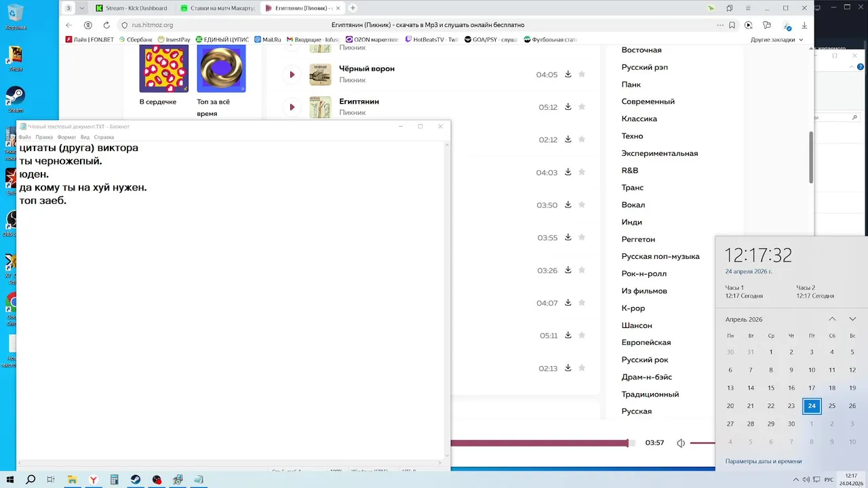This screenshot has height=488, width=868.
Task: Click the Апрель 2026 calendar header
Action: click(x=744, y=319)
